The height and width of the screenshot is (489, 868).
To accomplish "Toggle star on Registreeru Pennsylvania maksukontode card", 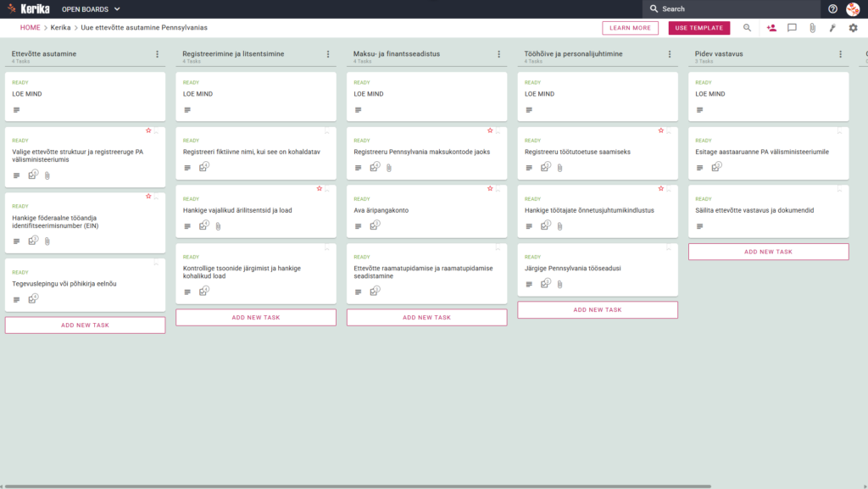I will click(490, 131).
